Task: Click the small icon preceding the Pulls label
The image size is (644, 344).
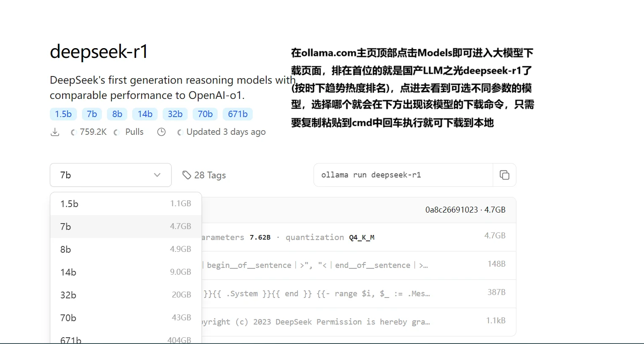Action: [x=116, y=132]
